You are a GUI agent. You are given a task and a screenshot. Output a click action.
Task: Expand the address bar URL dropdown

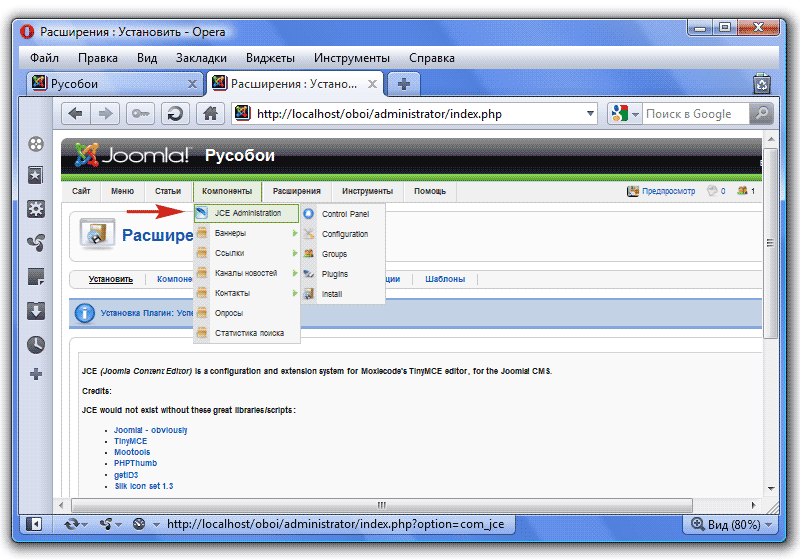589,114
